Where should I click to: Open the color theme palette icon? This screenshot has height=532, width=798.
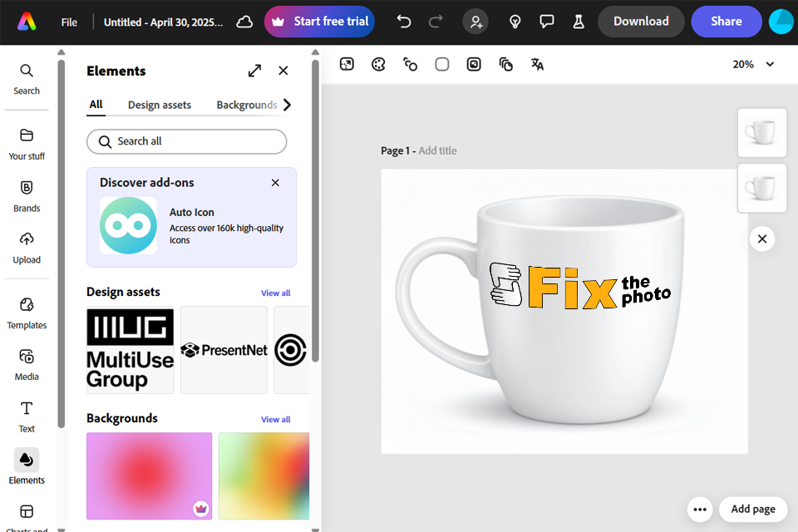(379, 64)
